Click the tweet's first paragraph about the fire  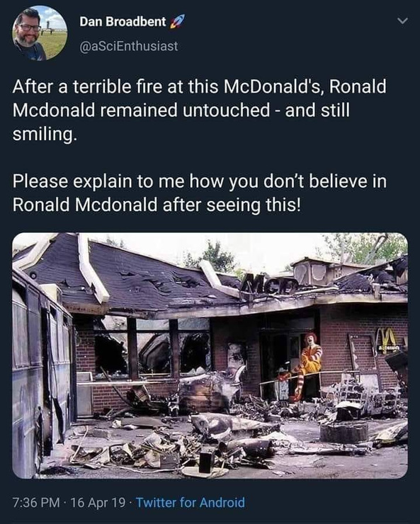point(200,110)
